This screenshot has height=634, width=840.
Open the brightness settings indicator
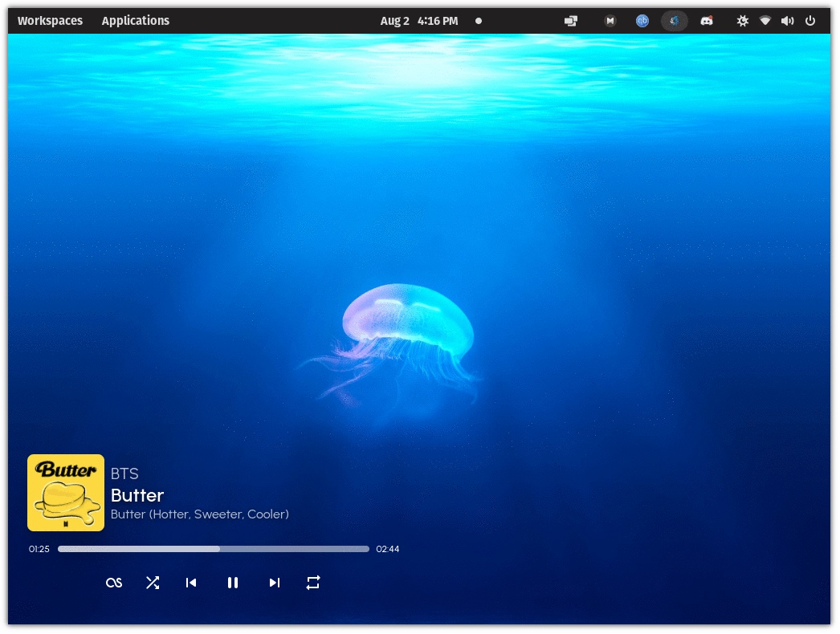pos(743,21)
